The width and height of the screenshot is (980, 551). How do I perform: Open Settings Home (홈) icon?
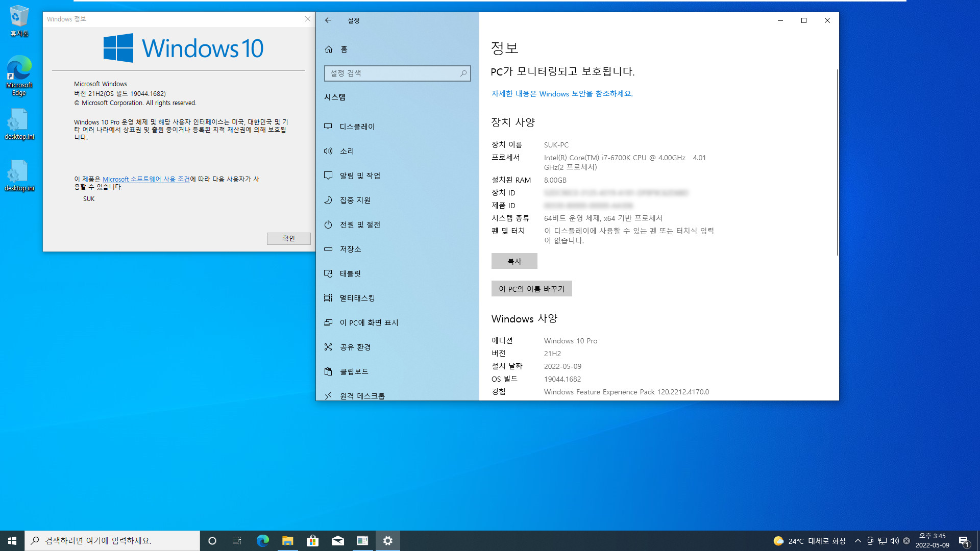(329, 49)
